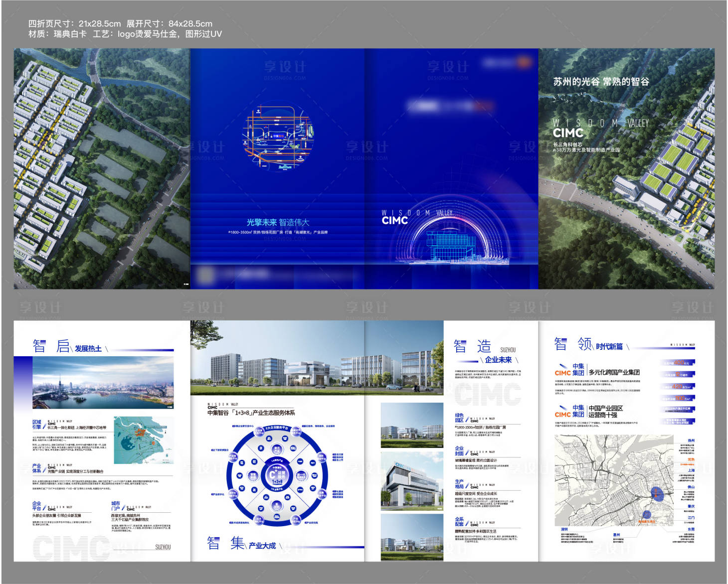Click the 'SUZHOU' label at bottom left page

(163, 547)
